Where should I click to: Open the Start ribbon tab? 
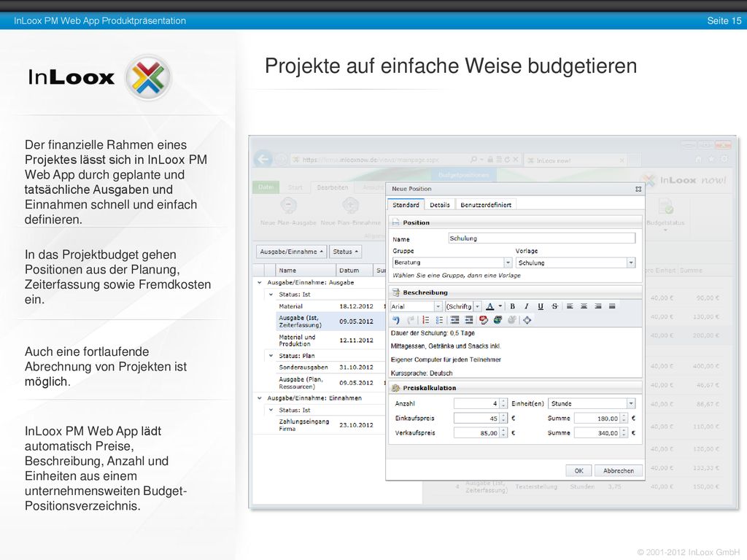pyautogui.click(x=295, y=187)
